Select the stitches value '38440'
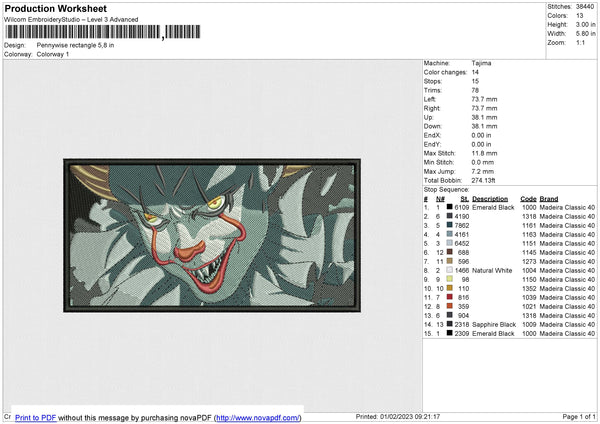Image resolution: width=600 pixels, height=424 pixels. tap(585, 7)
